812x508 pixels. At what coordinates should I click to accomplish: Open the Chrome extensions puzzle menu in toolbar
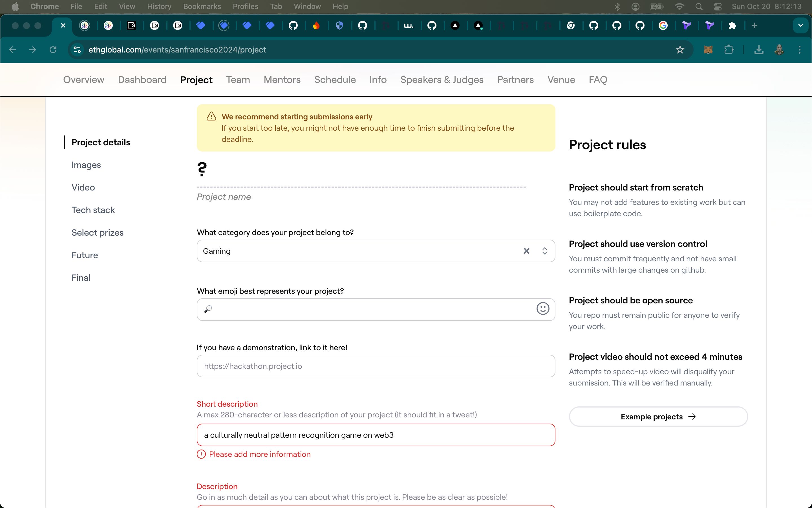point(729,50)
